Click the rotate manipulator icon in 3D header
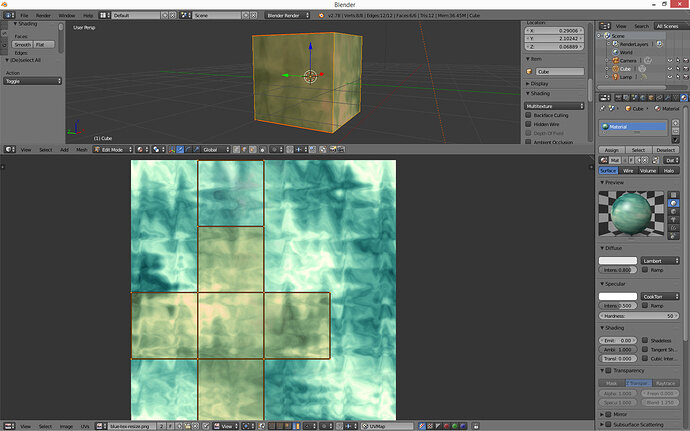The image size is (690, 431). point(188,150)
